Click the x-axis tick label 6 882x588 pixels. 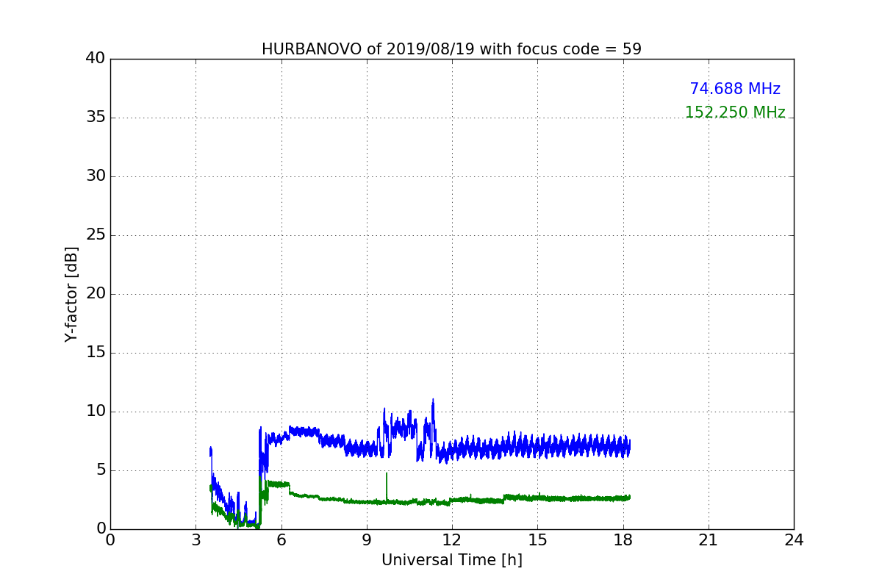(x=281, y=539)
